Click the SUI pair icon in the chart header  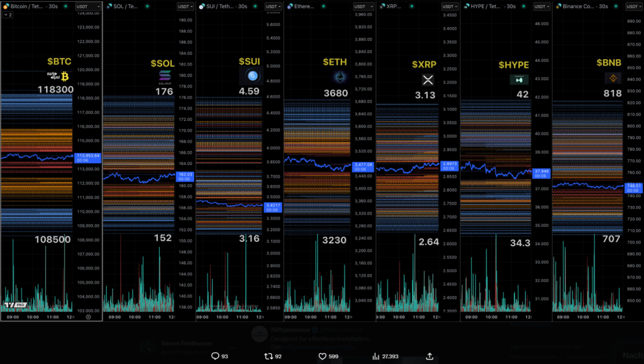202,6
